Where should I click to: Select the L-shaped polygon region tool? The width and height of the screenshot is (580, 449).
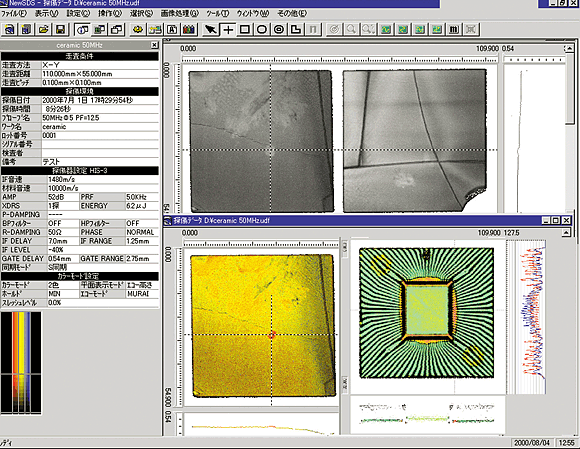296,29
